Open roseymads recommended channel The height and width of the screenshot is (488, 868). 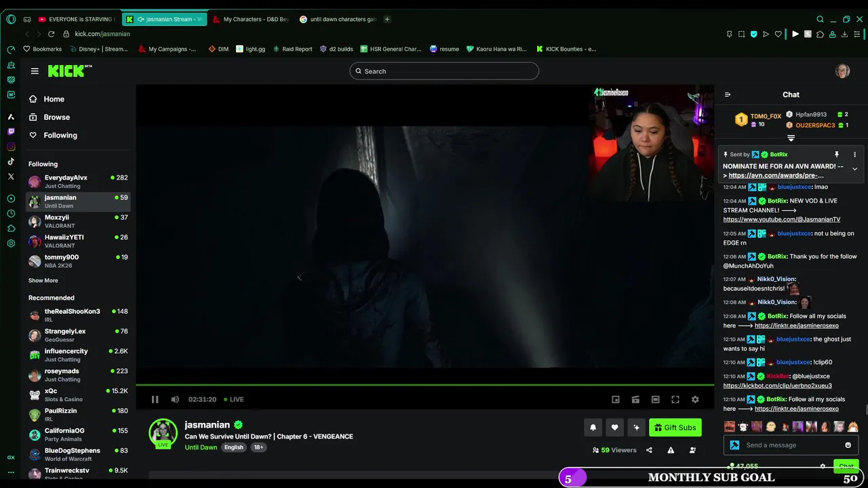coord(78,375)
